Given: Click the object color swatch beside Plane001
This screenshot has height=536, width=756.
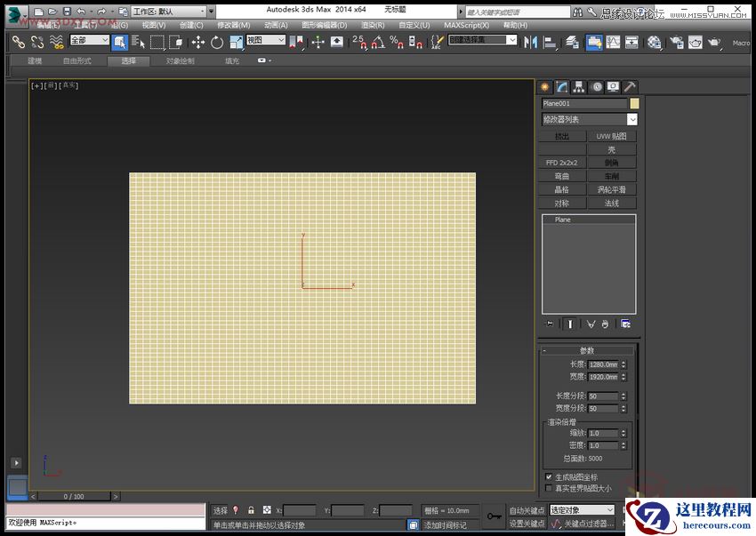Looking at the screenshot, I should click(x=633, y=104).
